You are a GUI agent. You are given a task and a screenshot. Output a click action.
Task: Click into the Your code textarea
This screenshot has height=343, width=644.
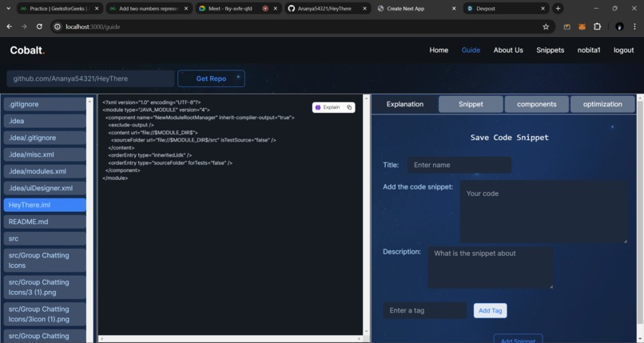tap(544, 212)
